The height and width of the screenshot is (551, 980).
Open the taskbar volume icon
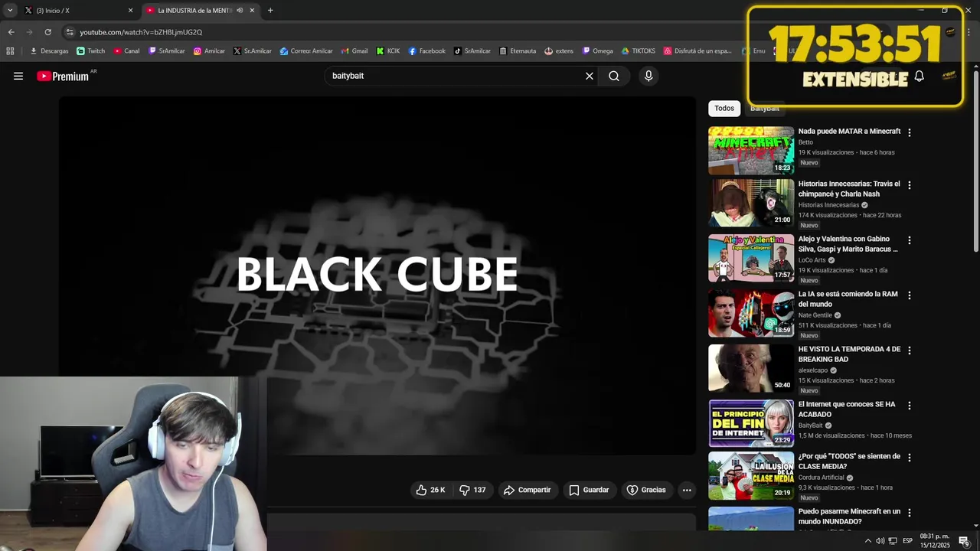[x=880, y=541]
